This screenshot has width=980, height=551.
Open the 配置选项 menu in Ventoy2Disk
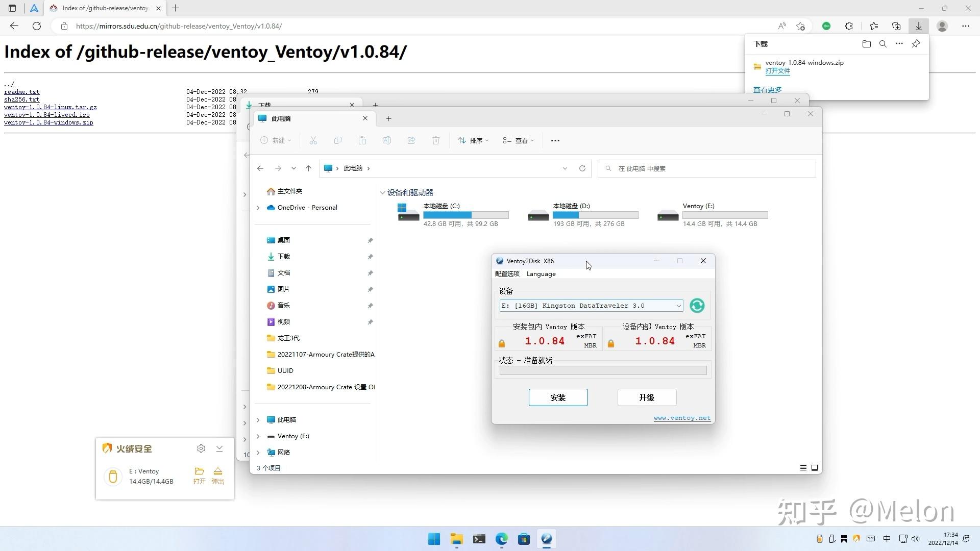(507, 274)
